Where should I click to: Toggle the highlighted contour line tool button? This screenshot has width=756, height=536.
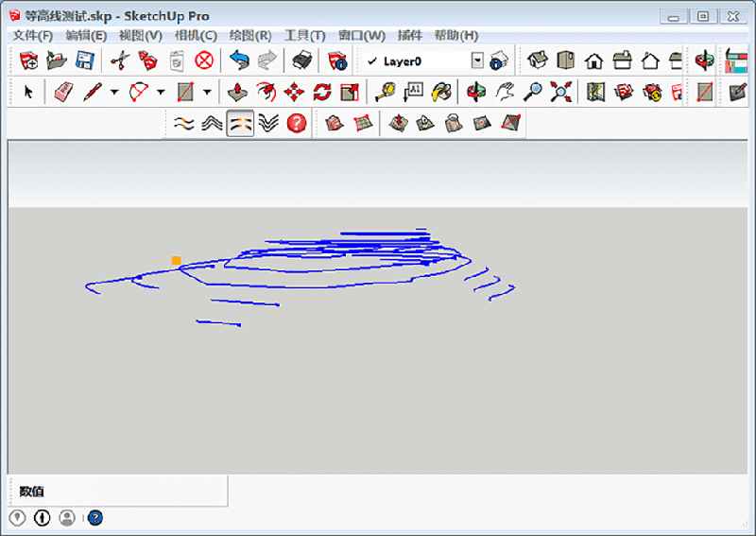point(240,123)
